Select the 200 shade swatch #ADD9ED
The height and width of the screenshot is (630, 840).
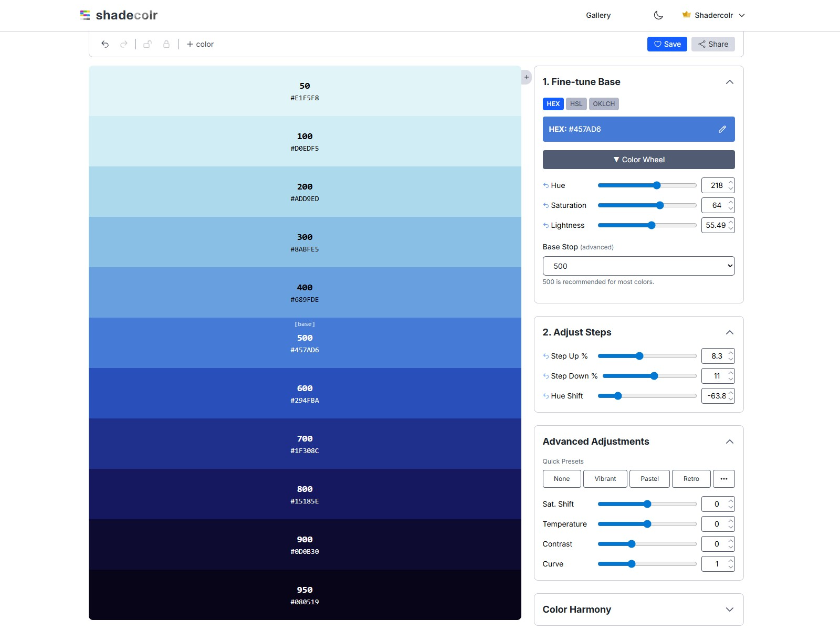(x=305, y=192)
